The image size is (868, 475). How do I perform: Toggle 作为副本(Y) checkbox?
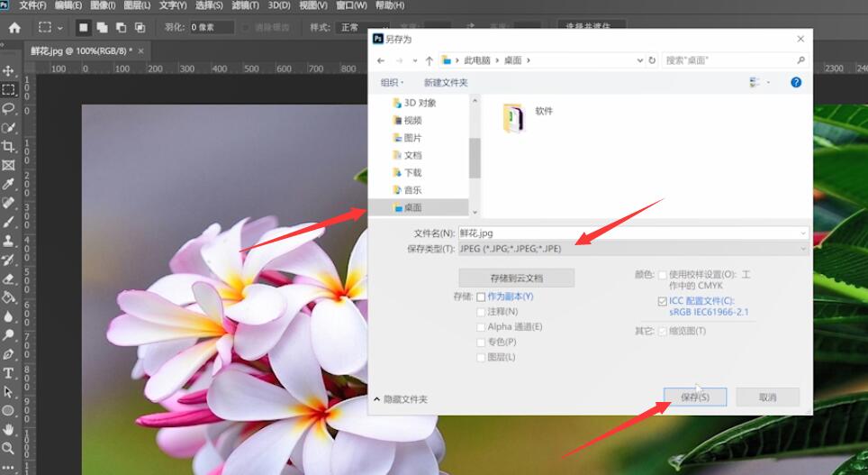pos(481,297)
